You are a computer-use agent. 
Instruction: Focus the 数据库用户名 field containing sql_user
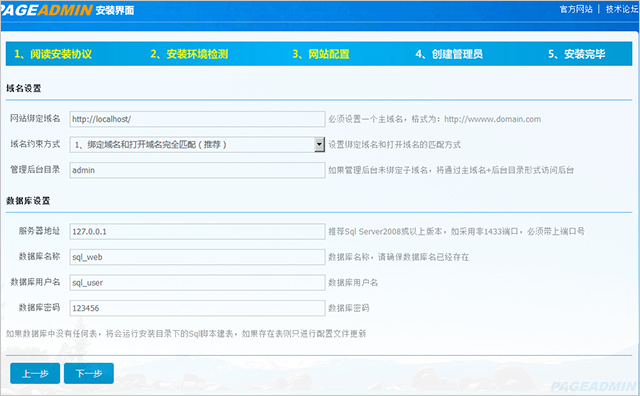(197, 283)
